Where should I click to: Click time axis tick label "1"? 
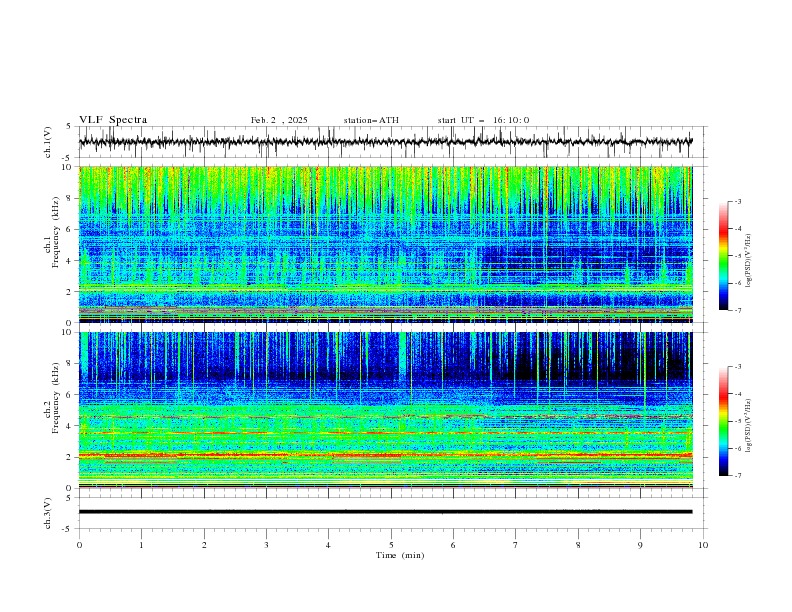pos(141,545)
